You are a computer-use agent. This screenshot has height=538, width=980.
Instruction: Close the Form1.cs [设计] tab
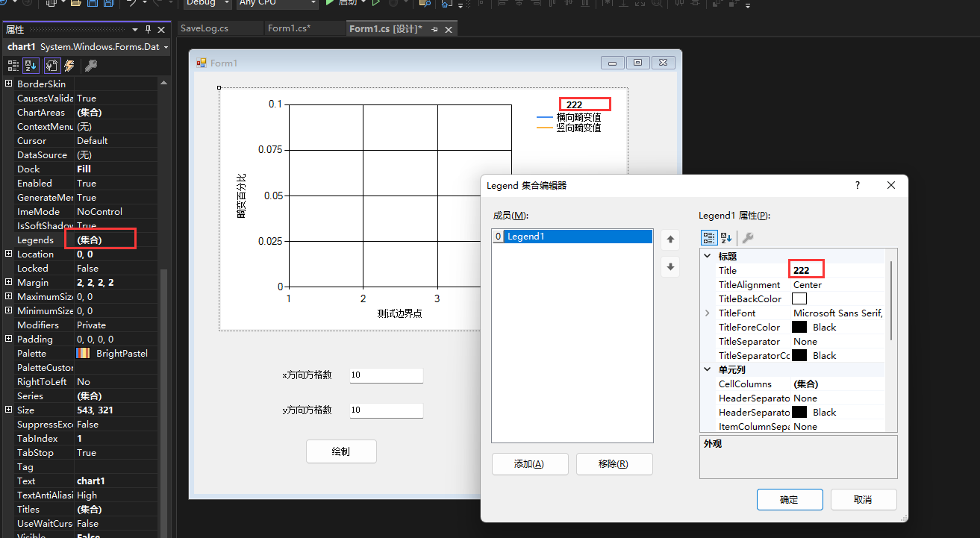click(x=449, y=29)
